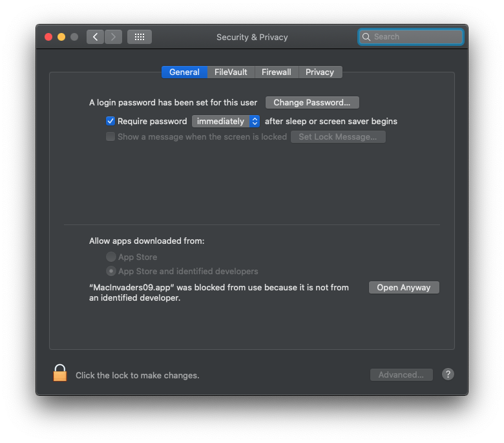Go forward with the right arrow
The width and height of the screenshot is (504, 443).
pyautogui.click(x=113, y=37)
